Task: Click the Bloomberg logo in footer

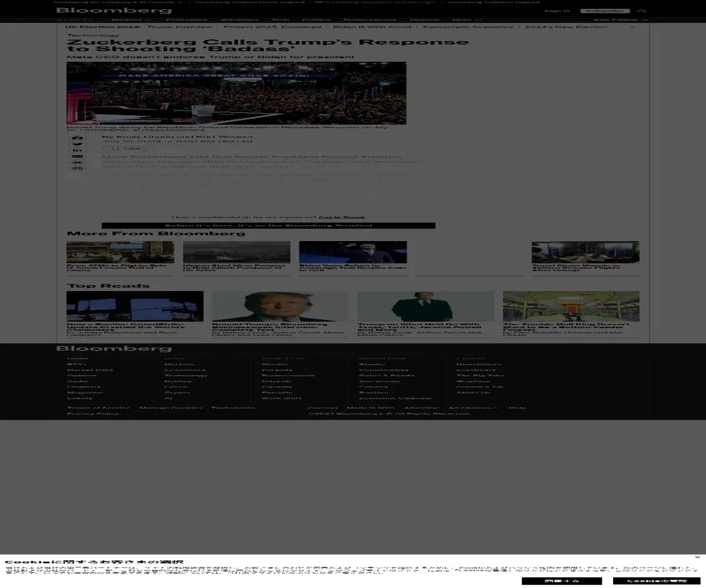Action: pyautogui.click(x=114, y=349)
